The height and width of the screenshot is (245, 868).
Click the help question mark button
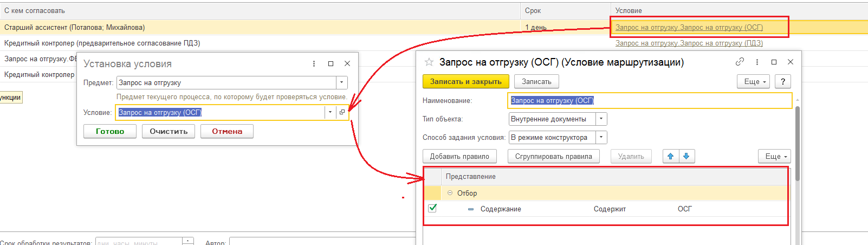[782, 81]
